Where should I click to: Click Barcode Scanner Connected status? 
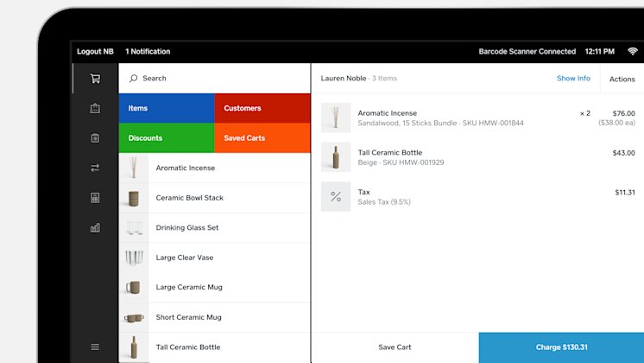click(527, 51)
